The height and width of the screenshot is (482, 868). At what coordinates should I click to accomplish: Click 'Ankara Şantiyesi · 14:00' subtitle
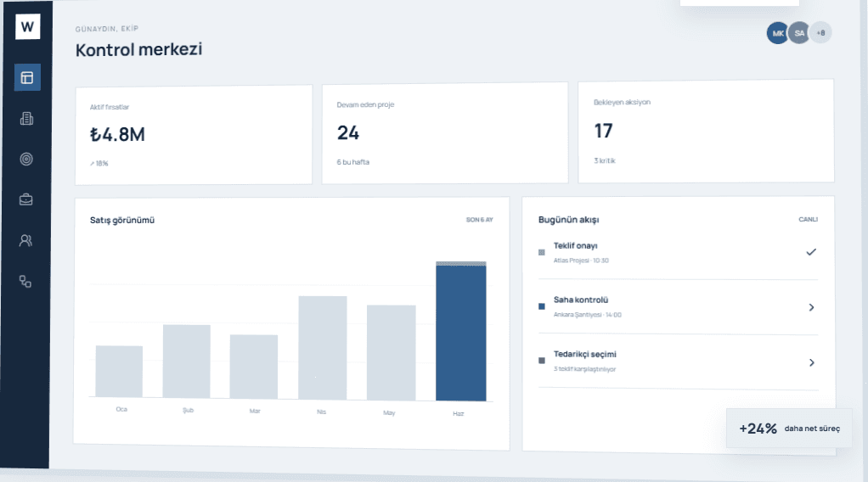pos(588,314)
